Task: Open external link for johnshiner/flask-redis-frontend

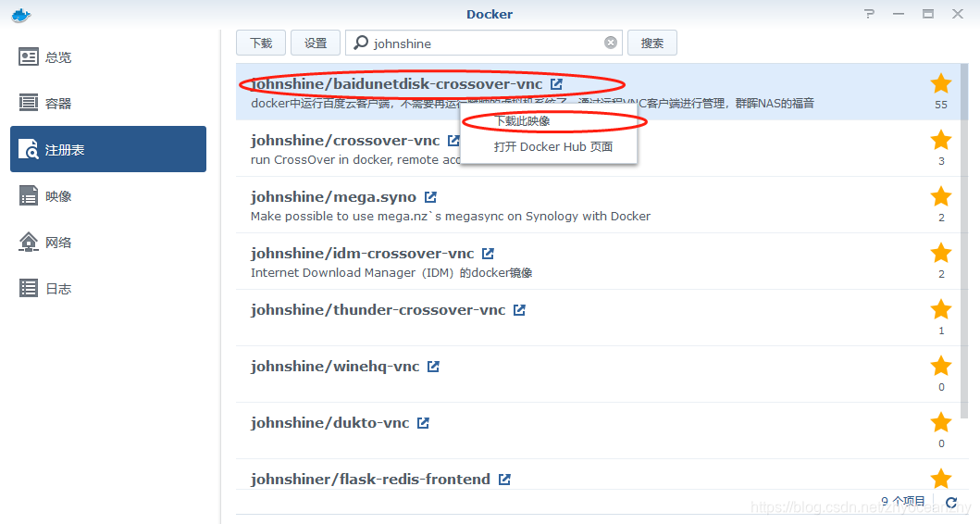Action: 504,480
